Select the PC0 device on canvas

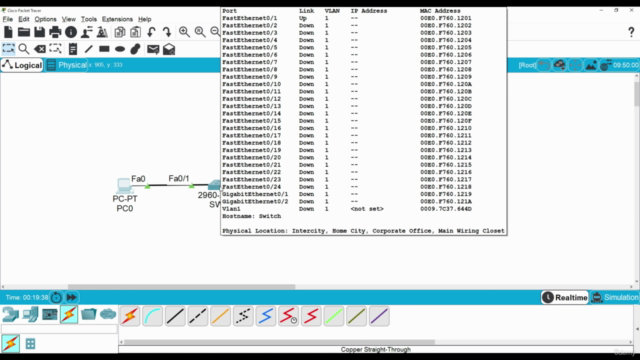[124, 186]
